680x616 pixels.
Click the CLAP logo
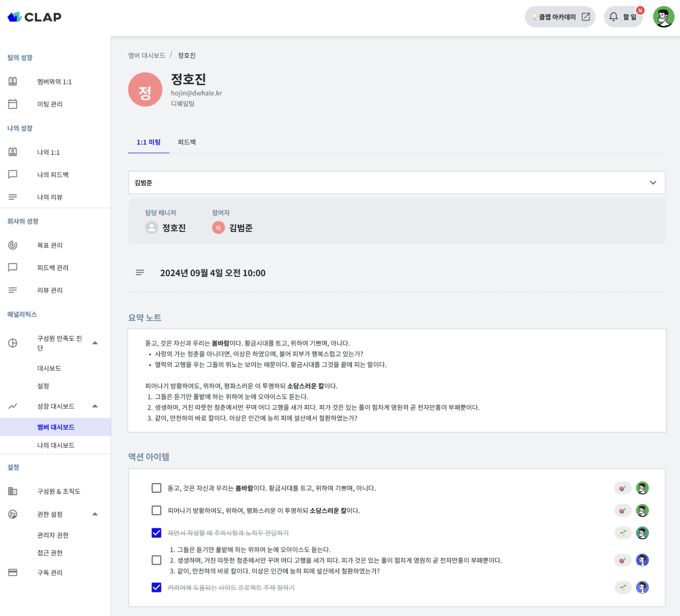[34, 17]
